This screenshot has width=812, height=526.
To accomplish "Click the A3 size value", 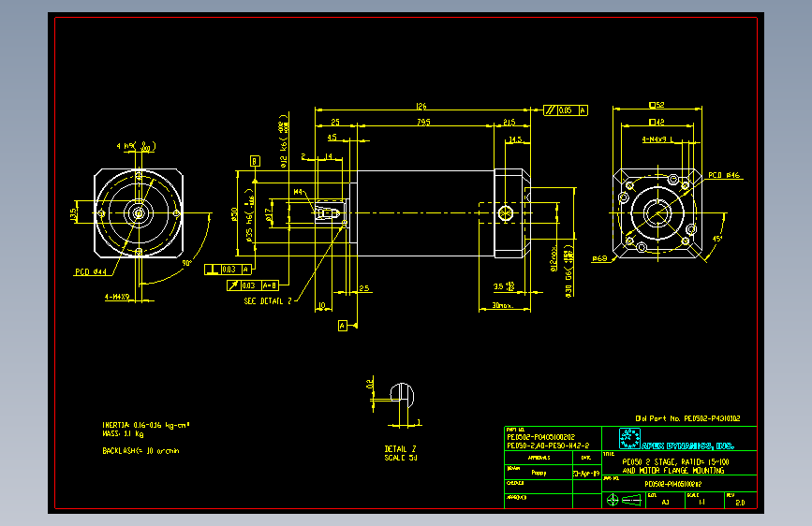I will click(666, 503).
